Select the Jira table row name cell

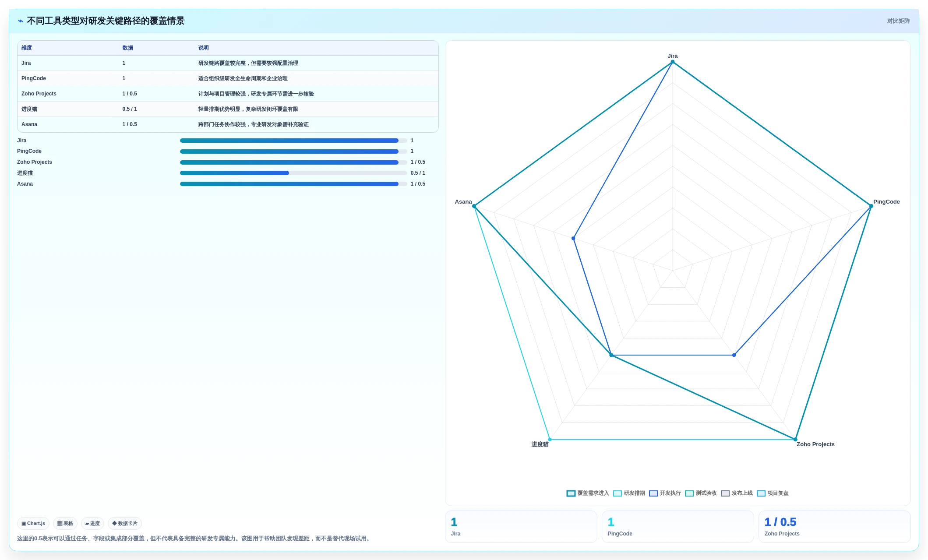[26, 63]
